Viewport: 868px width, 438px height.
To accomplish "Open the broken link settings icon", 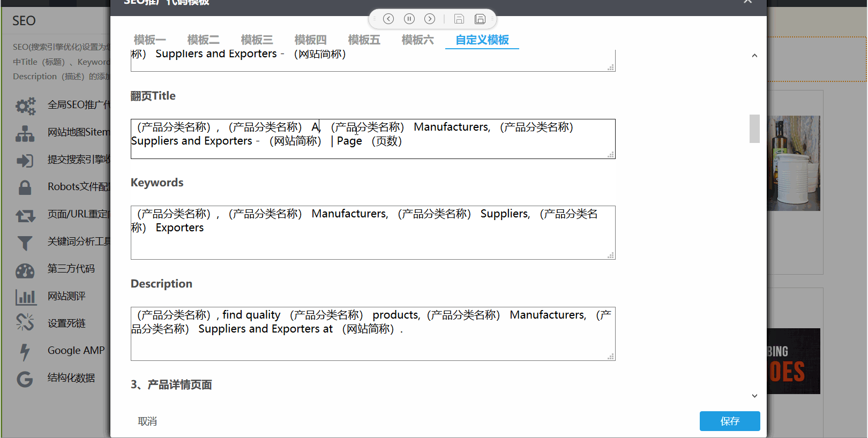I will pos(25,322).
